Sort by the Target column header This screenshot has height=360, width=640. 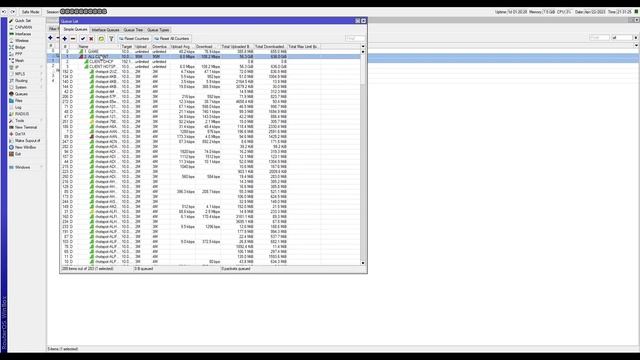(x=127, y=47)
